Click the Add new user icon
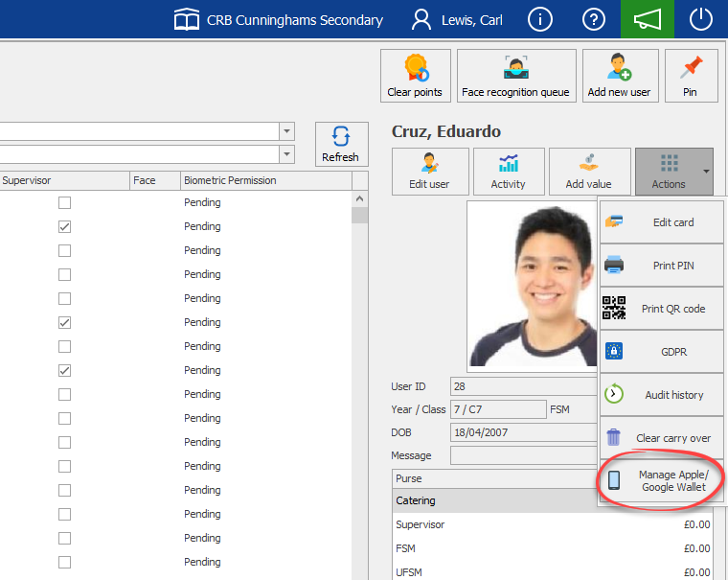Screen dimensions: 728x580 pyautogui.click(x=619, y=76)
